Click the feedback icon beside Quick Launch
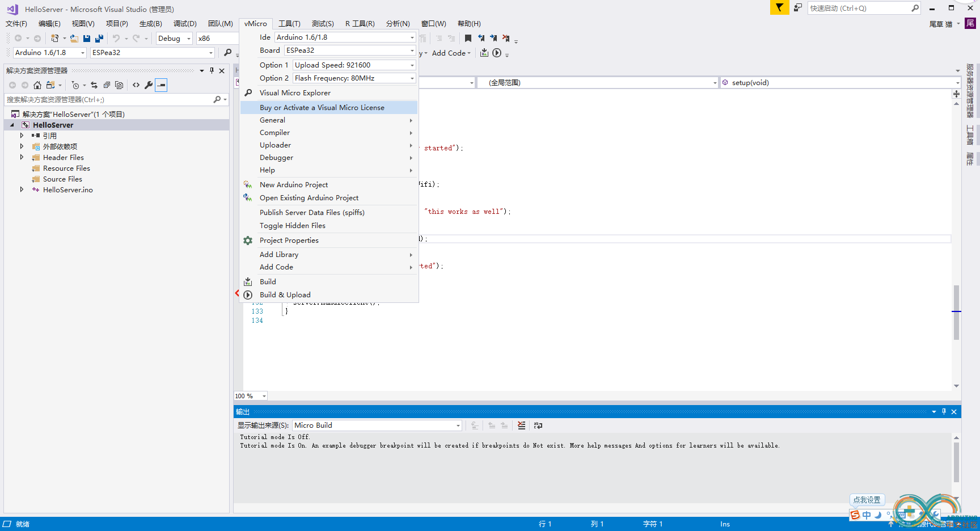Viewport: 980px width, 531px height. [x=798, y=8]
